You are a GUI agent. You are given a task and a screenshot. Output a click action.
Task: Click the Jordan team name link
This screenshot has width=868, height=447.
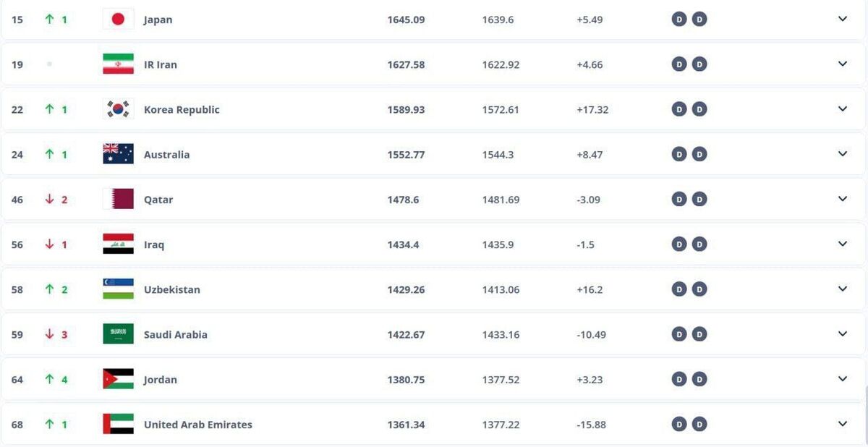tap(160, 380)
